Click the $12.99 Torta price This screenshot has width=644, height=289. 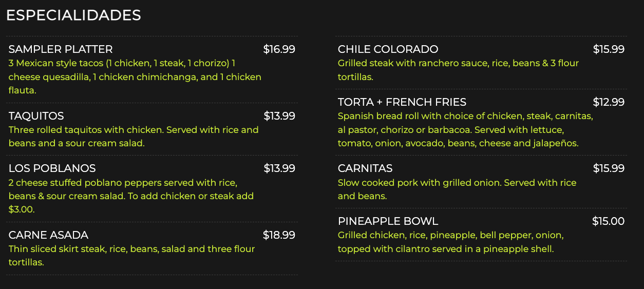click(609, 102)
